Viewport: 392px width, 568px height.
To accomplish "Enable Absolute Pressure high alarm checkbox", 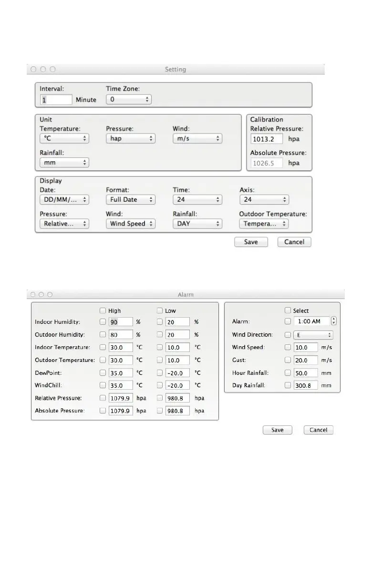I will 103,411.
